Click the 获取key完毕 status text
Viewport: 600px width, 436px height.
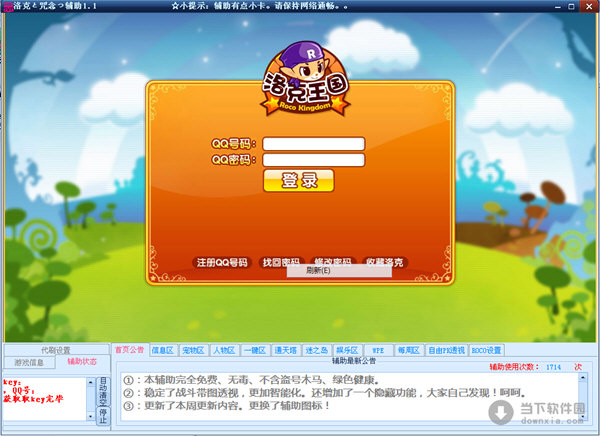coord(33,399)
